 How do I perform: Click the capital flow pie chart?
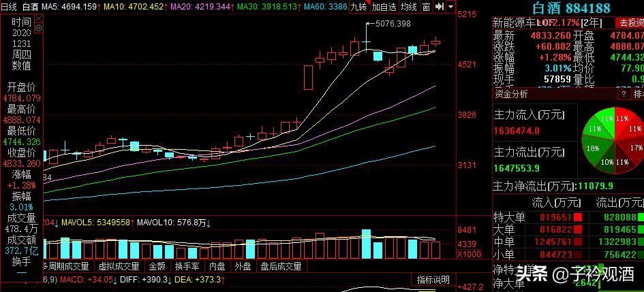point(613,141)
